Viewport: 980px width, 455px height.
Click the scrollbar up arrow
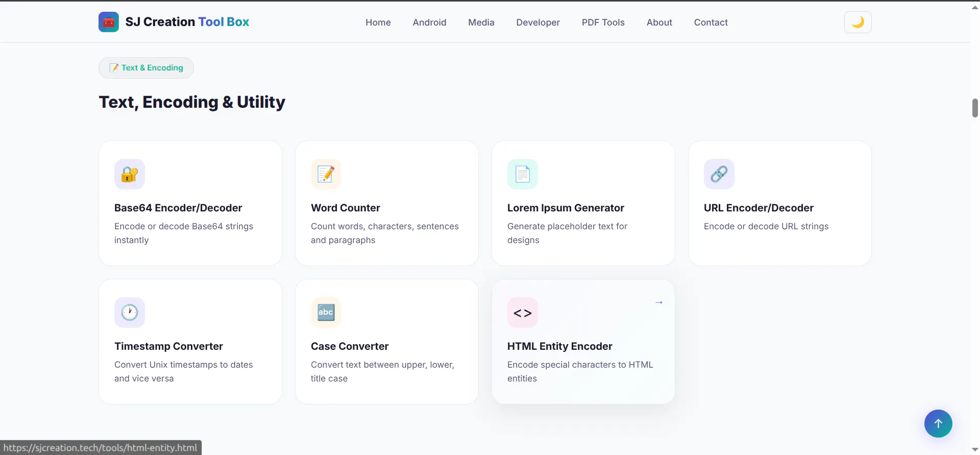[x=975, y=7]
